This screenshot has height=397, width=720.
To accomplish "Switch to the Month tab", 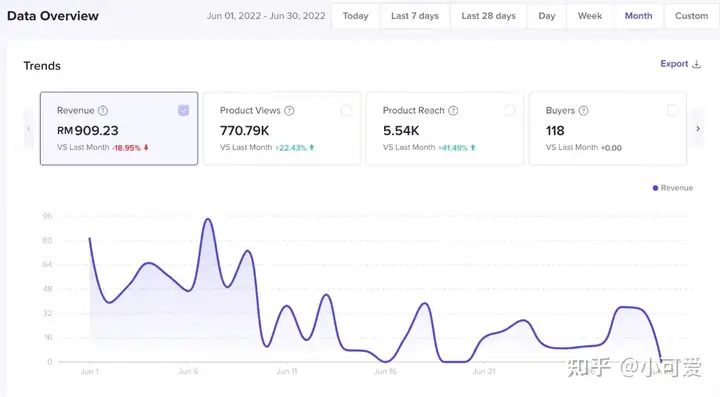I will click(x=638, y=16).
